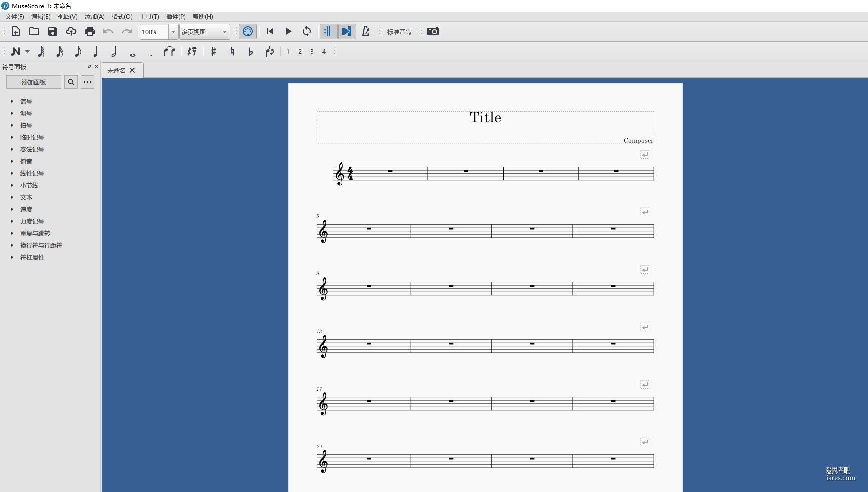Image resolution: width=868 pixels, height=492 pixels.
Task: Select the whole note duration
Action: [x=132, y=54]
